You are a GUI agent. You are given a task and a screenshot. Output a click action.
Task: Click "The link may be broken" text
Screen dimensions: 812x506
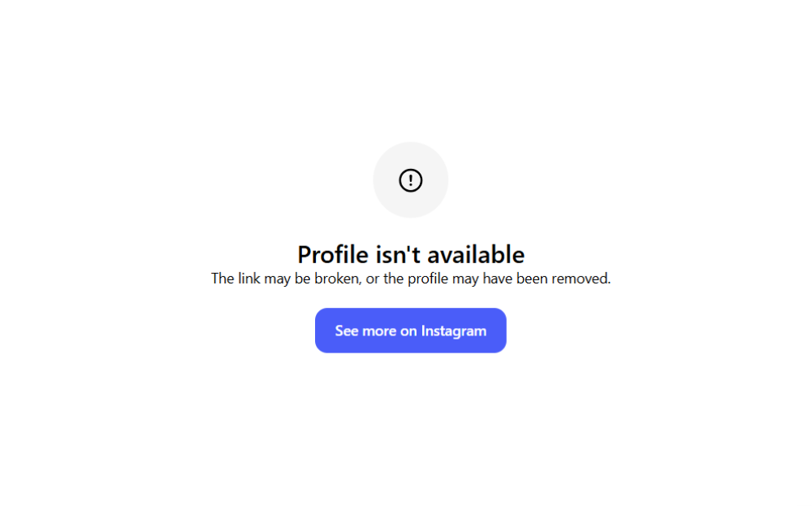[x=285, y=279]
